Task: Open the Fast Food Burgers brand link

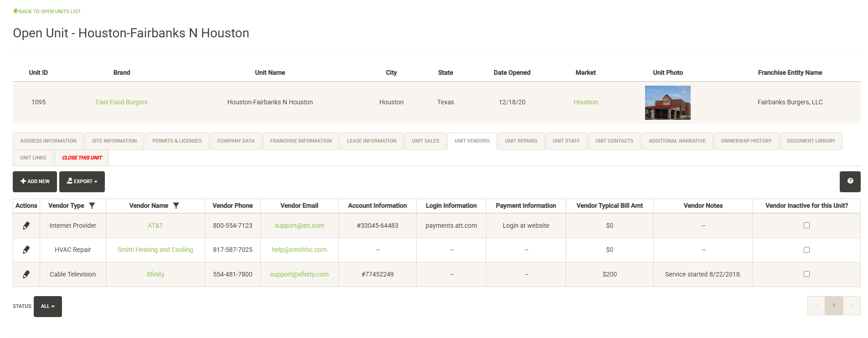Action: coord(122,102)
